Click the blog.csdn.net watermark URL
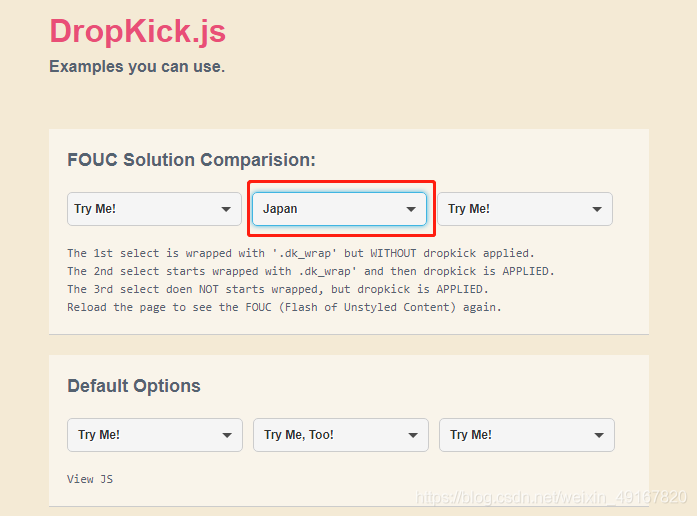This screenshot has height=516, width=697. click(552, 497)
